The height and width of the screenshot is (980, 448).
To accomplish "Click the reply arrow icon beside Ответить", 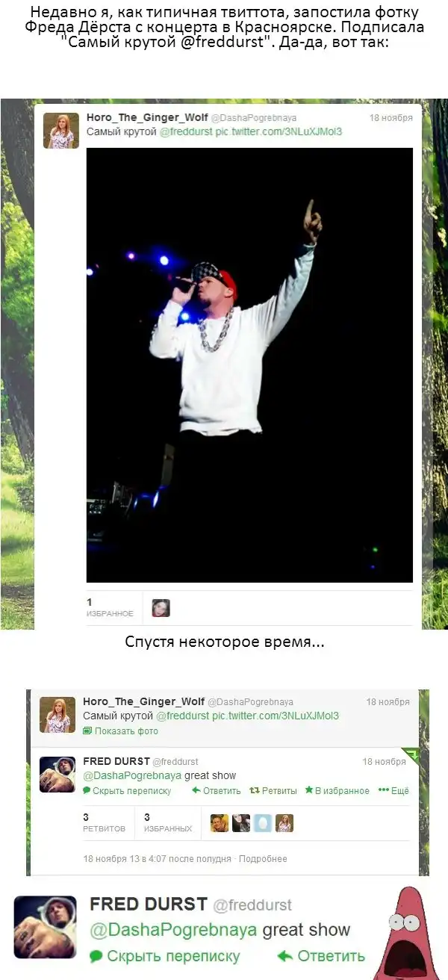I will [x=196, y=790].
